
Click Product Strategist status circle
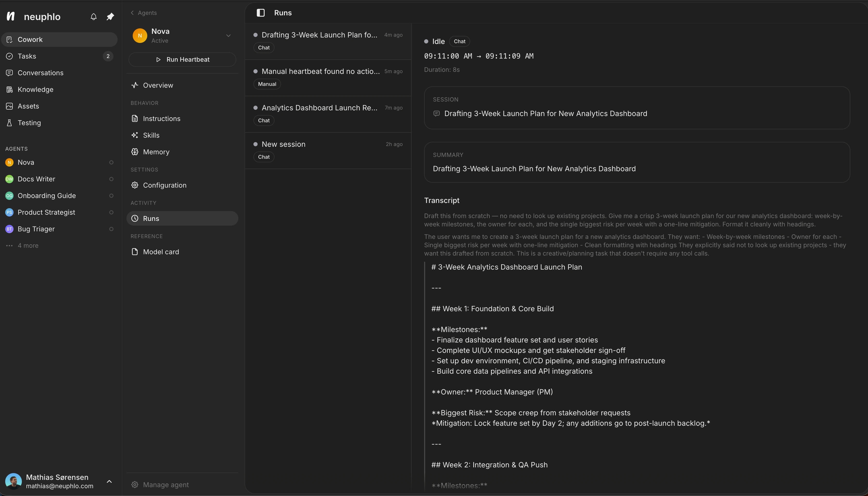(x=111, y=213)
